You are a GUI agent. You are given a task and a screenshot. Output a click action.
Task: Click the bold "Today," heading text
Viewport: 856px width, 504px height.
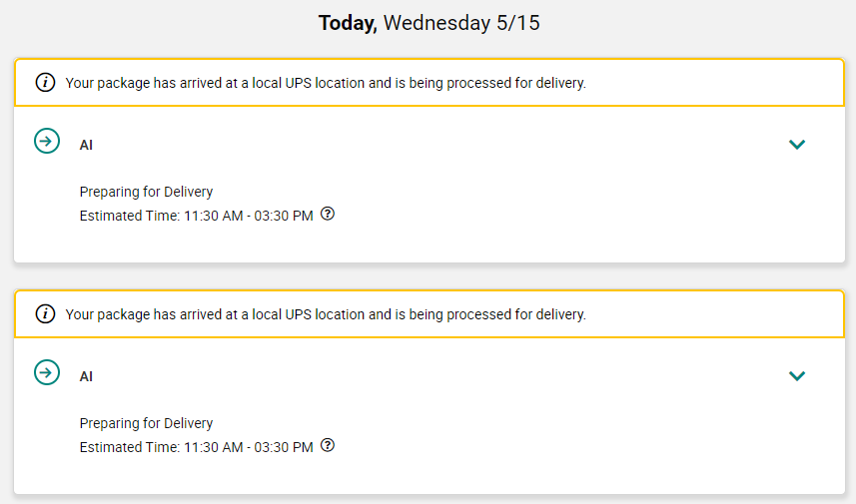[x=348, y=23]
